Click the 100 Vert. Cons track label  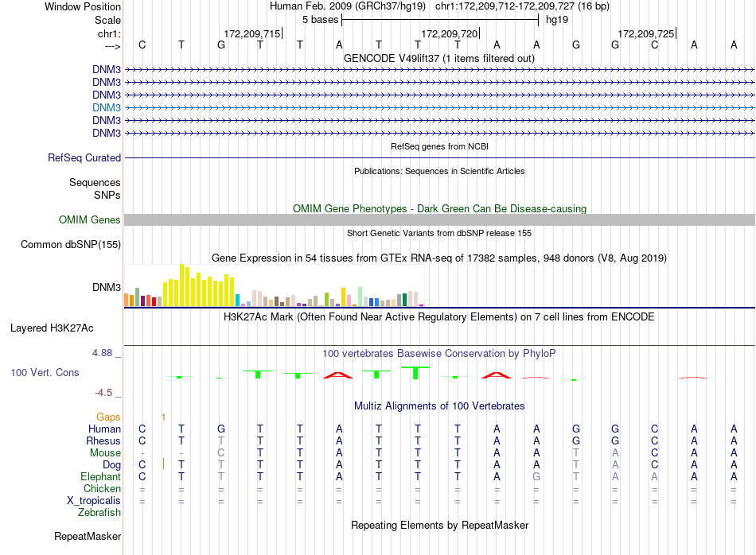click(45, 372)
